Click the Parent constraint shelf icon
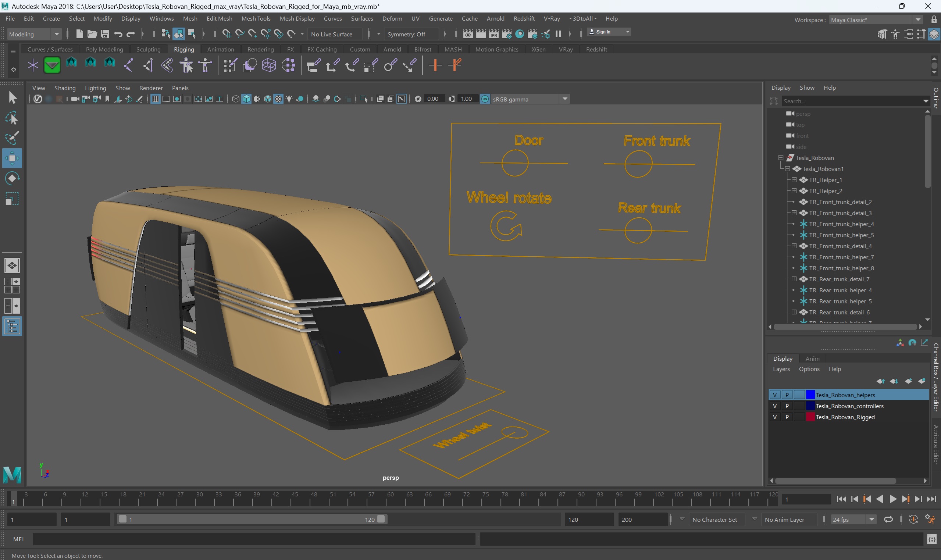Screen dimensions: 941x560 pyautogui.click(x=313, y=65)
